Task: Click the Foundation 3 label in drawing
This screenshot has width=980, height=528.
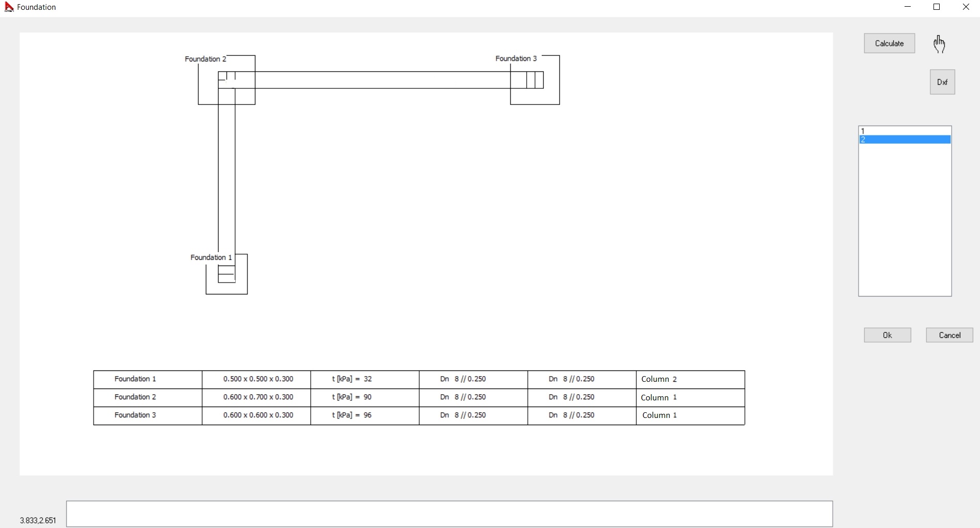Action: point(516,58)
